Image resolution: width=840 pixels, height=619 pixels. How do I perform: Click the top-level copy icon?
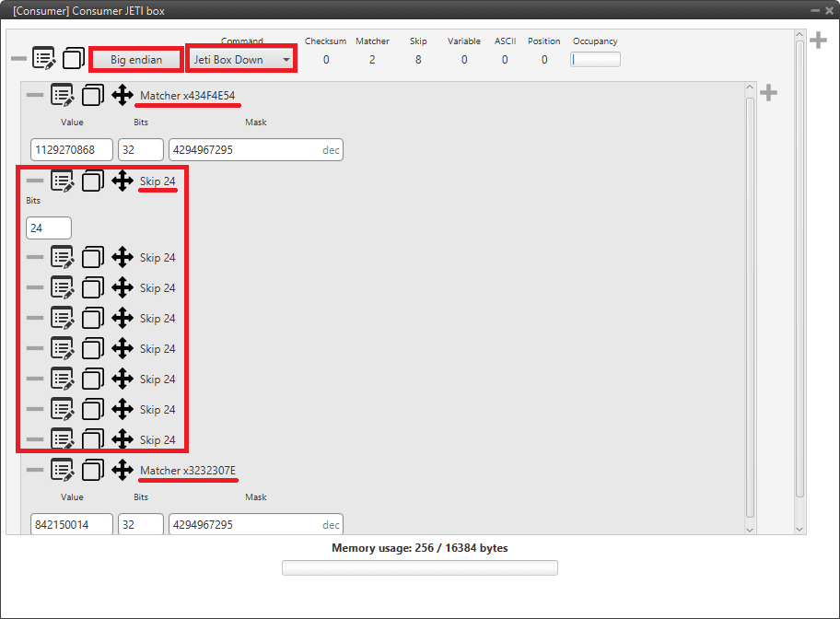tap(74, 59)
